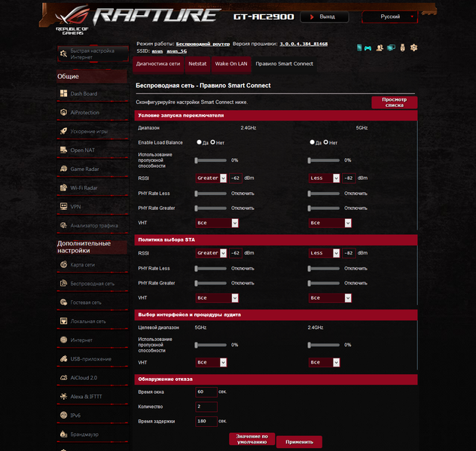This screenshot has height=451, width=476.
Task: Click the mobile app status icon in header
Action: [359, 47]
